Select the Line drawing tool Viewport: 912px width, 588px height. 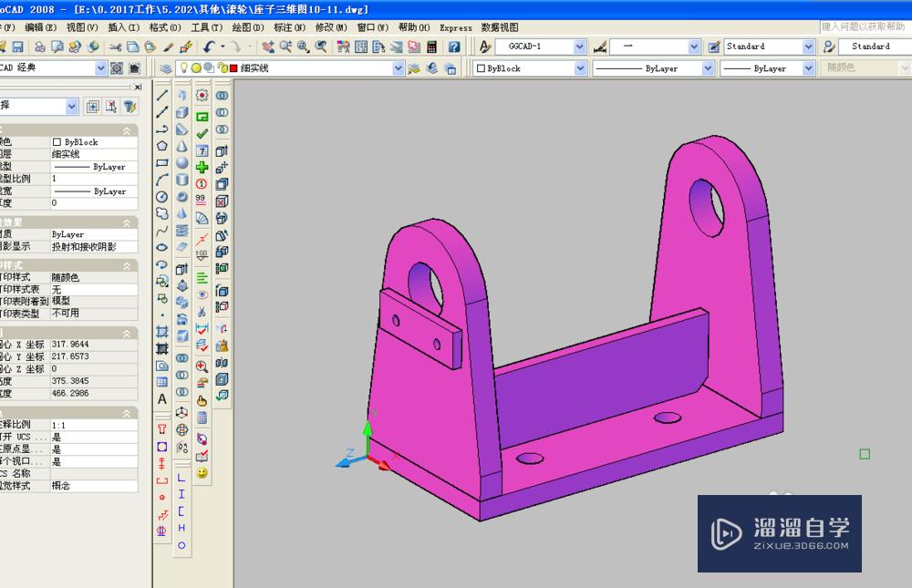162,96
